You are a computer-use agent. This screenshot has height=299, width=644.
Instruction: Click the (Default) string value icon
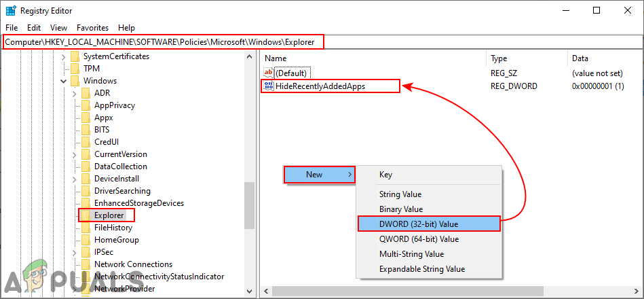click(x=269, y=73)
